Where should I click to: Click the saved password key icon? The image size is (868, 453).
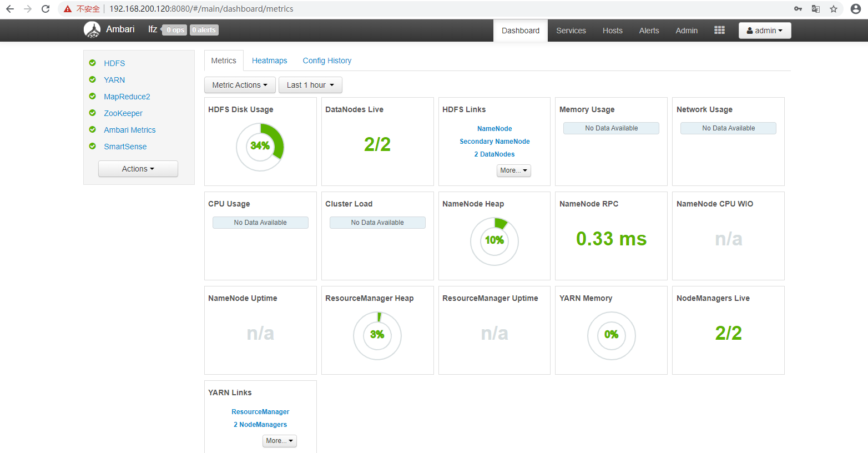pos(798,9)
